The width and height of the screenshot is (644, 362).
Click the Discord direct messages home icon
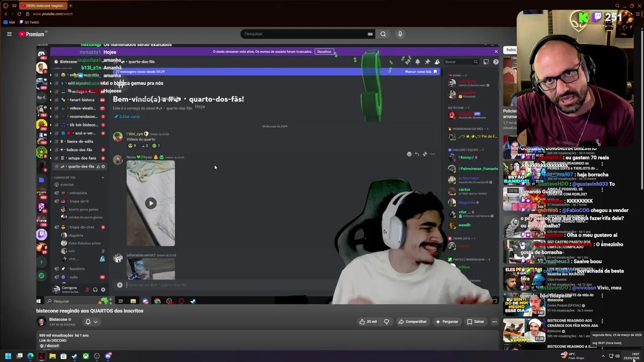click(x=41, y=54)
